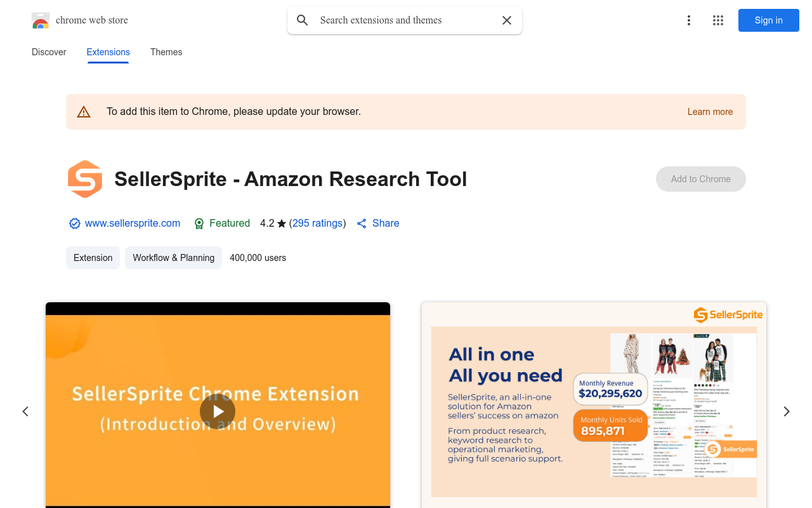Click the search magnifier icon
812x508 pixels.
click(303, 20)
